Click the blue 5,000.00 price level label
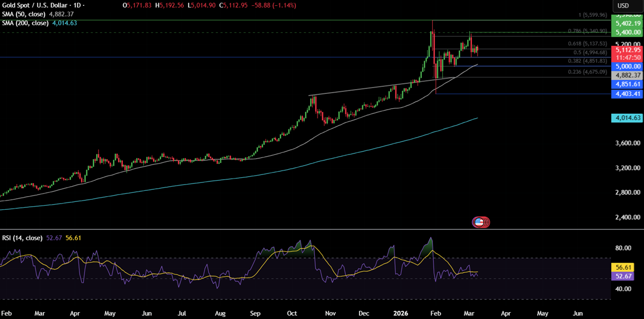Screen dimensions: 644x319 pyautogui.click(x=626, y=66)
